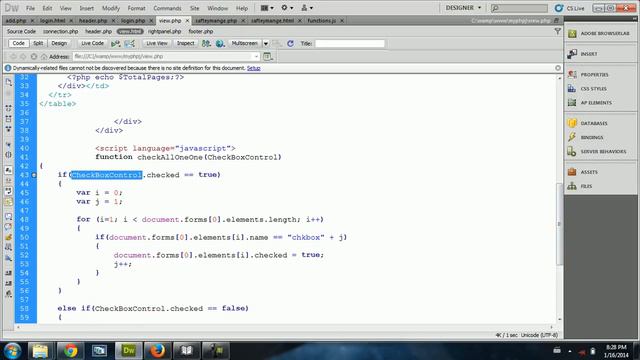Screen dimensions: 640x360
Task: Open footer.php related file
Action: point(201,31)
